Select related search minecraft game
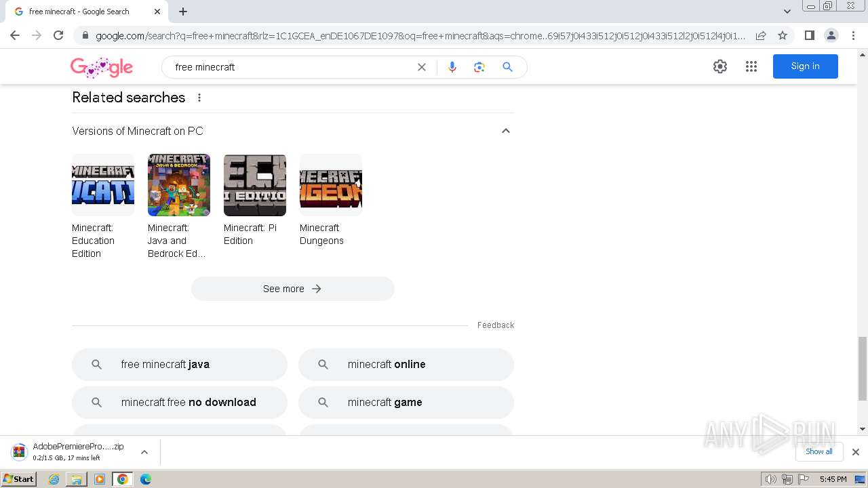The height and width of the screenshot is (488, 868). [x=406, y=403]
